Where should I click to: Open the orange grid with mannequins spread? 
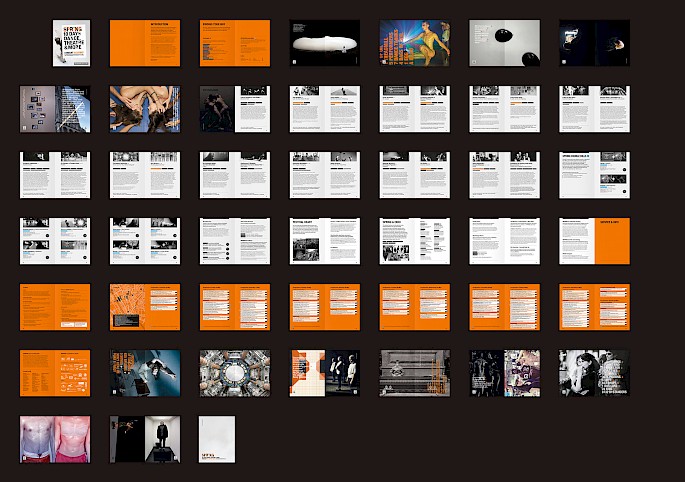(324, 373)
